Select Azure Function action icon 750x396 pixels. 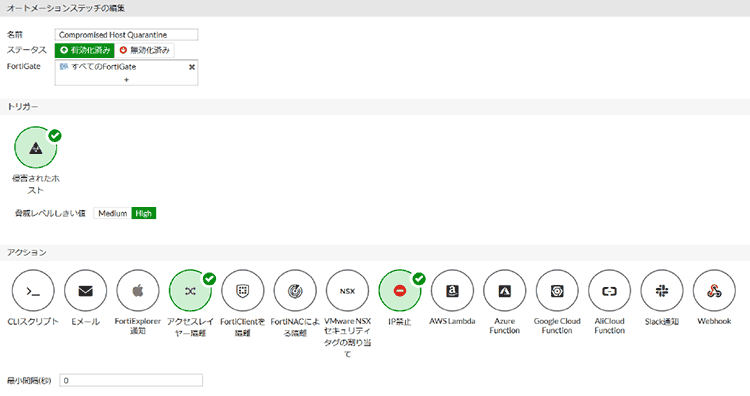(x=505, y=291)
